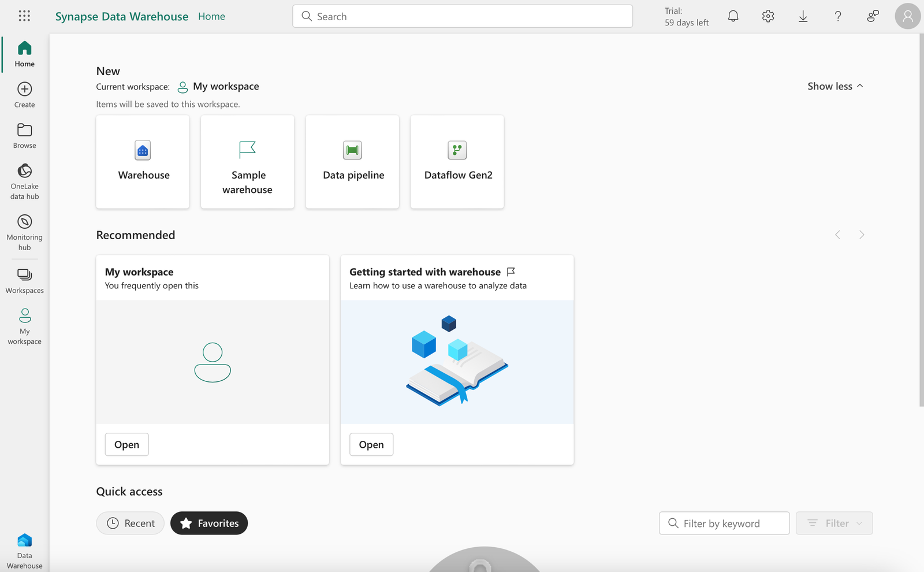Click the Create icon in the sidebar

click(24, 94)
